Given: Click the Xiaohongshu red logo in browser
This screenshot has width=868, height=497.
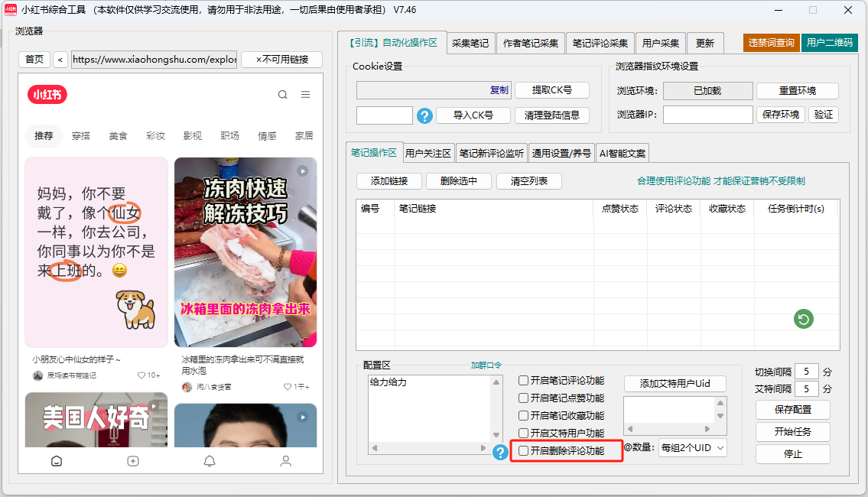Looking at the screenshot, I should point(47,95).
